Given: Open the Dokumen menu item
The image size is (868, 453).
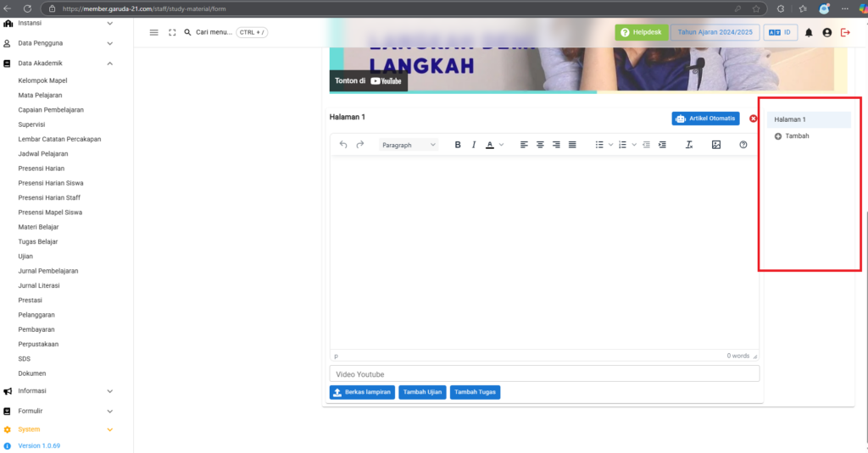Looking at the screenshot, I should coord(32,373).
